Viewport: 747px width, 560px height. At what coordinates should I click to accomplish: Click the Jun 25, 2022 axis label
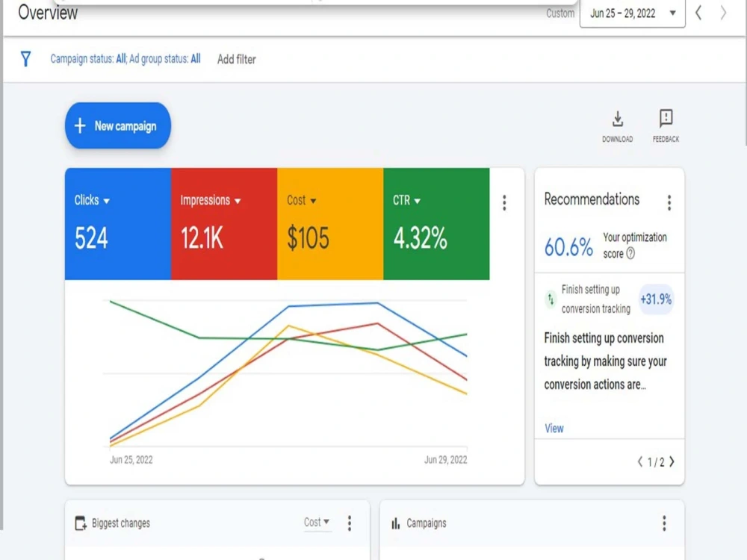(x=131, y=460)
